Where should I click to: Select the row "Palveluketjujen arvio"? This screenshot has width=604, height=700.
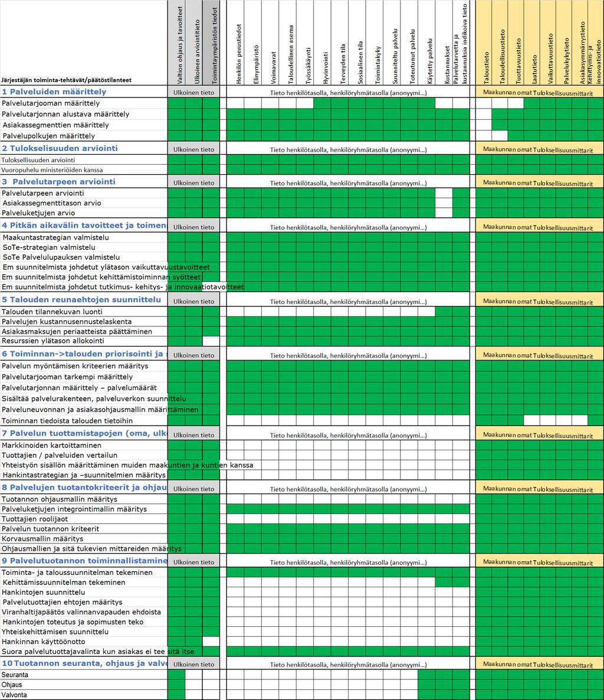[38, 213]
